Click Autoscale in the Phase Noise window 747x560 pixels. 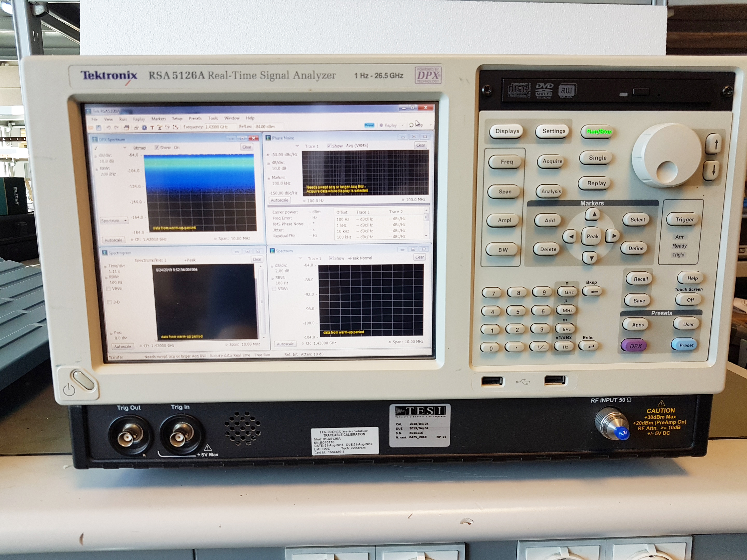point(280,200)
